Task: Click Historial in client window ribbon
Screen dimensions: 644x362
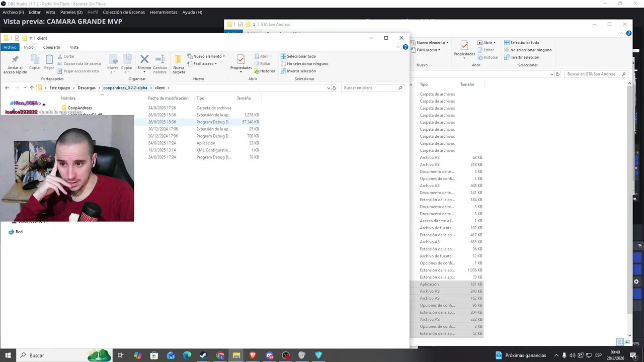Action: [264, 71]
